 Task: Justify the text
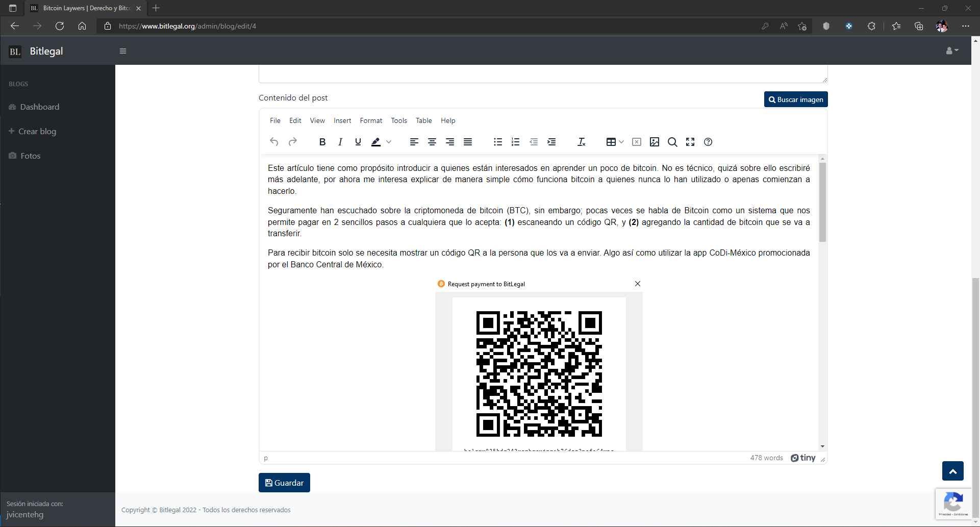point(468,142)
